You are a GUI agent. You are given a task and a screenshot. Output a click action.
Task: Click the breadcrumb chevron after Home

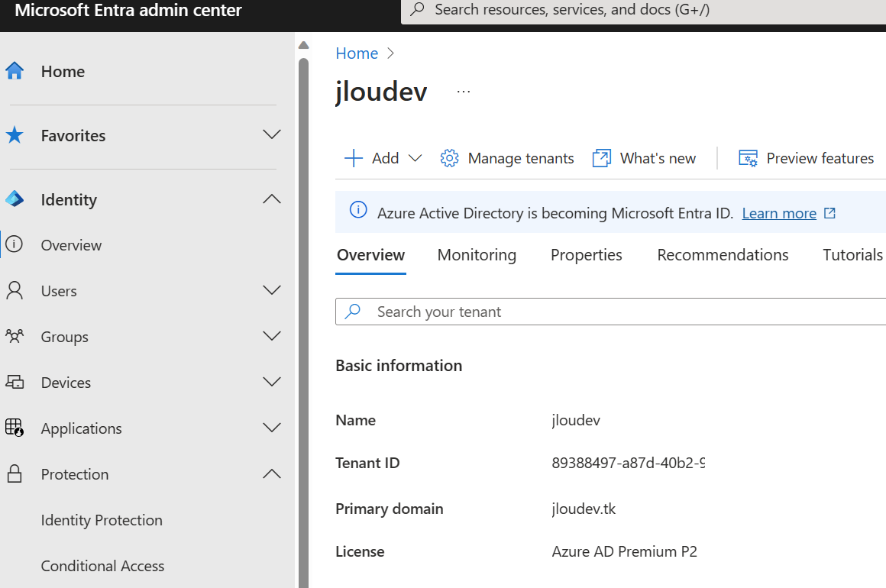[x=390, y=53]
